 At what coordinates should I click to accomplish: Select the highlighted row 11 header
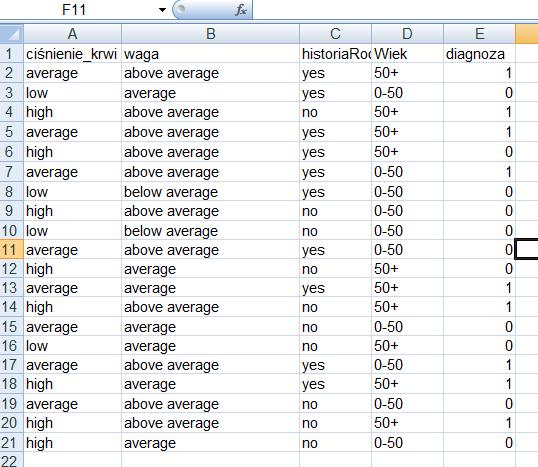(x=12, y=249)
